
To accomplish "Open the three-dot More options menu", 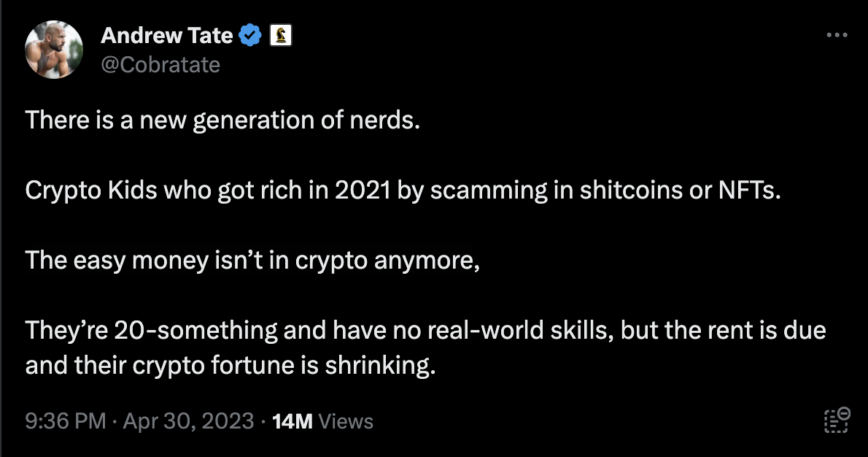I will point(835,35).
